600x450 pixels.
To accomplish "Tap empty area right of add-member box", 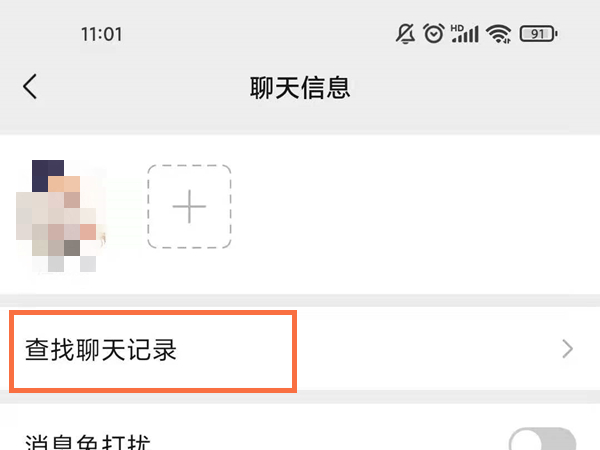I will pyautogui.click(x=413, y=214).
